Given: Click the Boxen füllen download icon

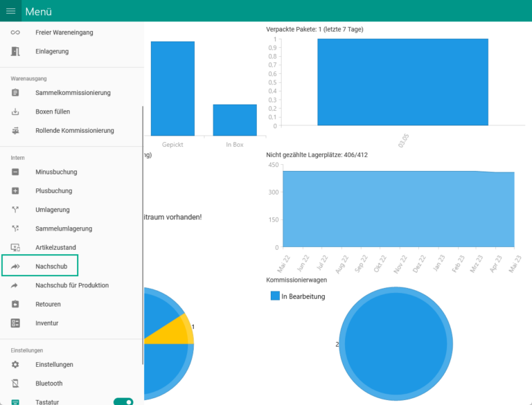Looking at the screenshot, I should [x=15, y=111].
